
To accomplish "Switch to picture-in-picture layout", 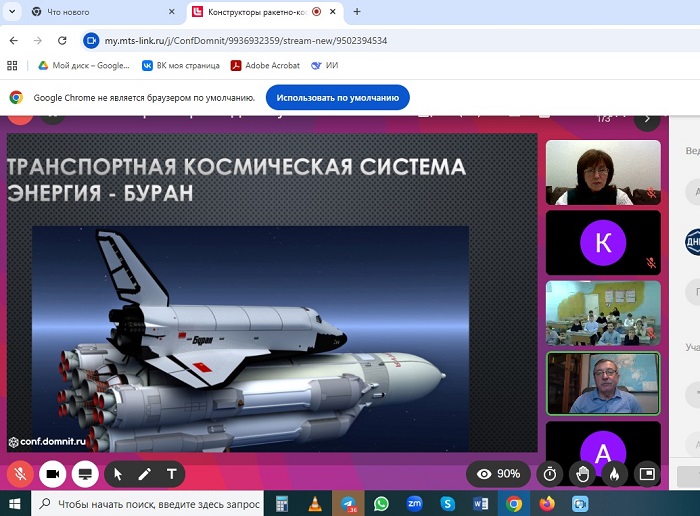I will coord(647,473).
